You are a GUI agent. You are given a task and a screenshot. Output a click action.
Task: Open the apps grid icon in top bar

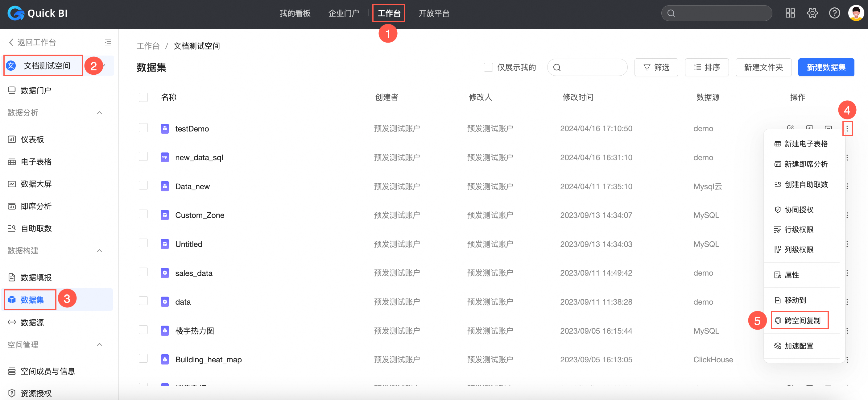tap(790, 13)
